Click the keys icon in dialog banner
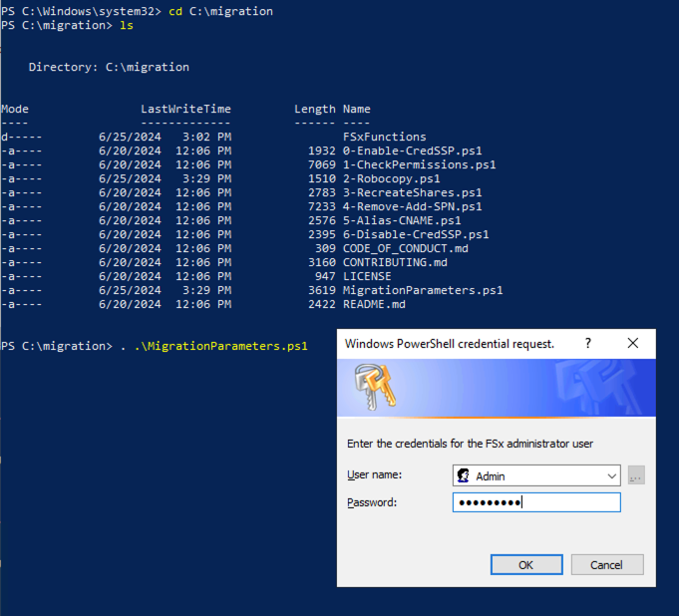 375,387
